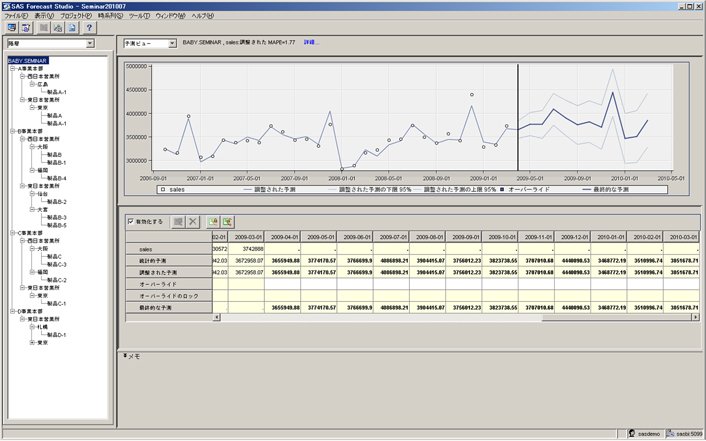Click the greyed-out third main toolbar icon
The width and height of the screenshot is (706, 441).
pyautogui.click(x=44, y=28)
